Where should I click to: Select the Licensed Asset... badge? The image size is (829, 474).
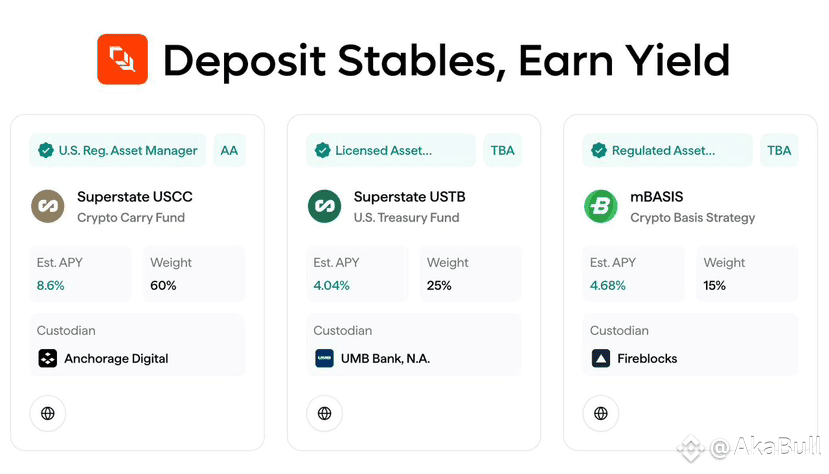[391, 151]
